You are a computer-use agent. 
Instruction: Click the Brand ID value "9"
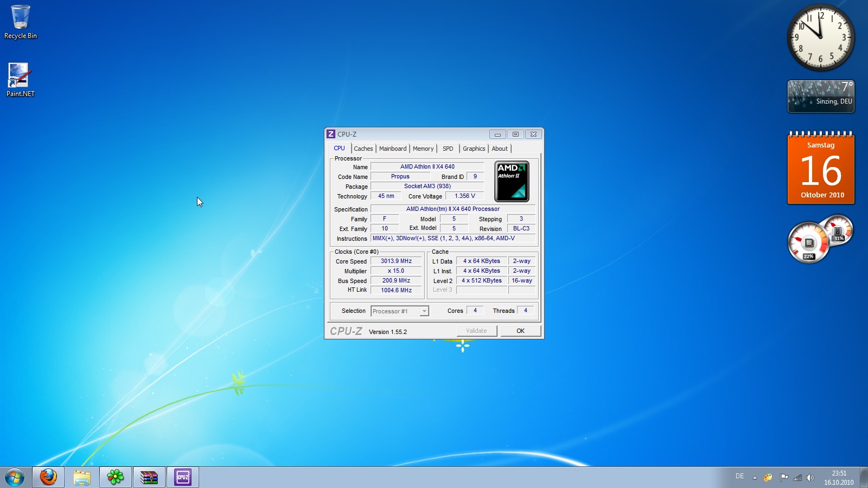coord(475,176)
